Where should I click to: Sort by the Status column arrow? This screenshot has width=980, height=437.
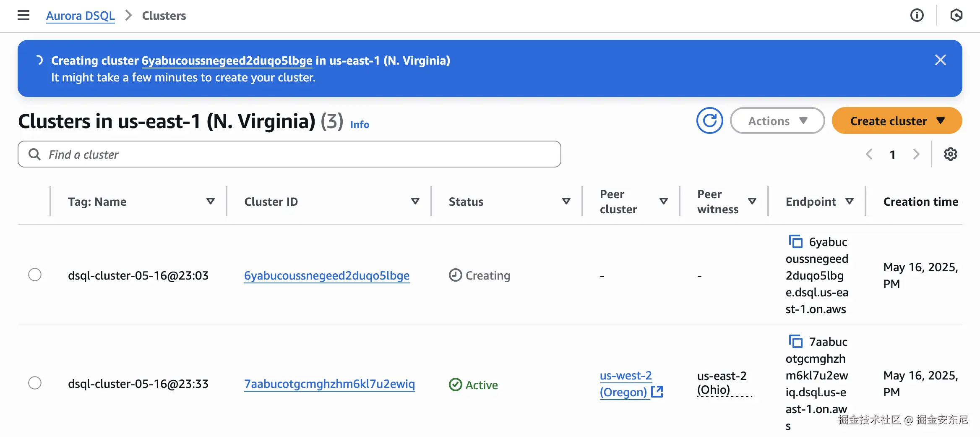tap(566, 201)
